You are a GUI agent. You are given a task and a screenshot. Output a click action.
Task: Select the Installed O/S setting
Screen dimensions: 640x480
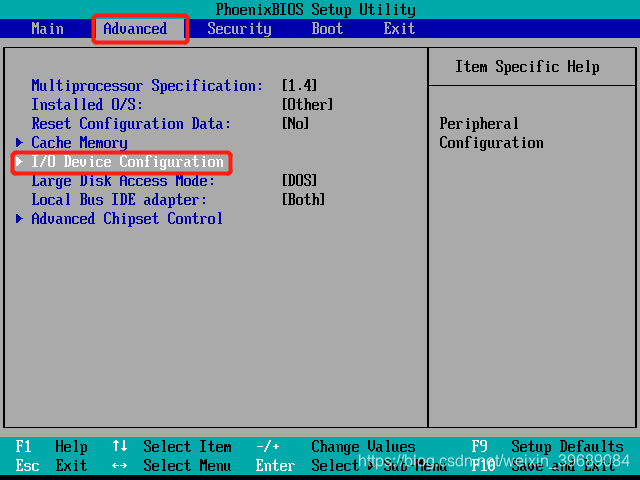coord(87,104)
